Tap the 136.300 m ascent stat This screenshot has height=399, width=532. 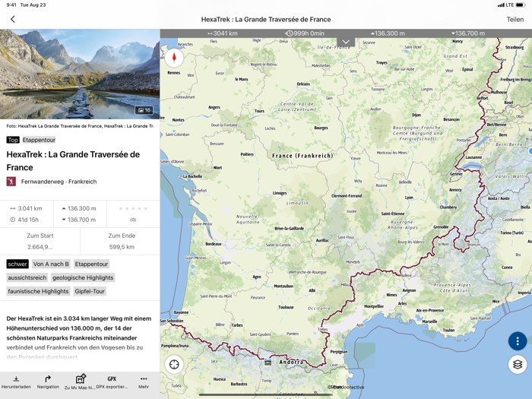click(x=388, y=33)
